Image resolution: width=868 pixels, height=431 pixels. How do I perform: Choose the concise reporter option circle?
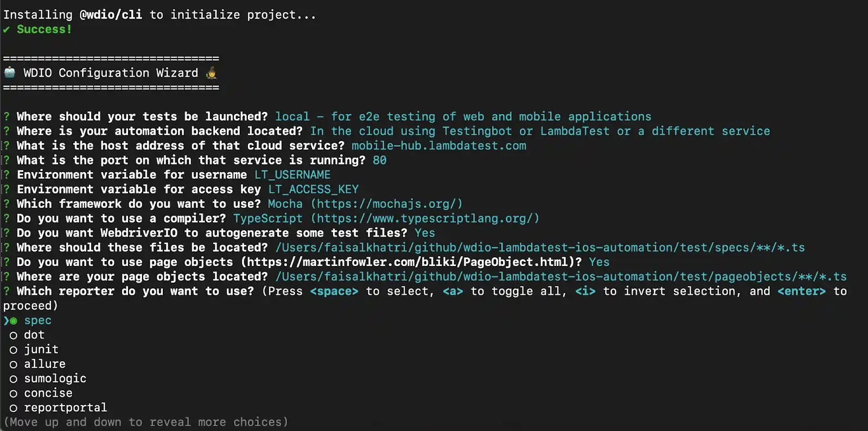(x=14, y=394)
